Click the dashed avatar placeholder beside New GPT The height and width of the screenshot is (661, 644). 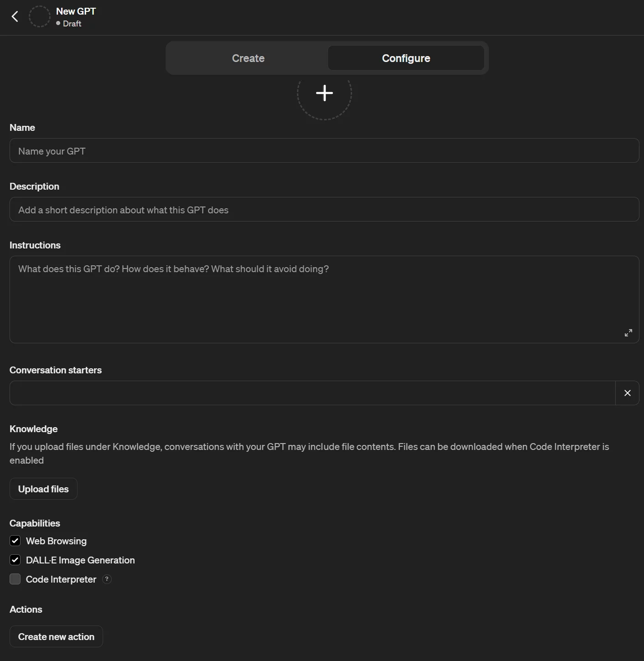click(39, 17)
